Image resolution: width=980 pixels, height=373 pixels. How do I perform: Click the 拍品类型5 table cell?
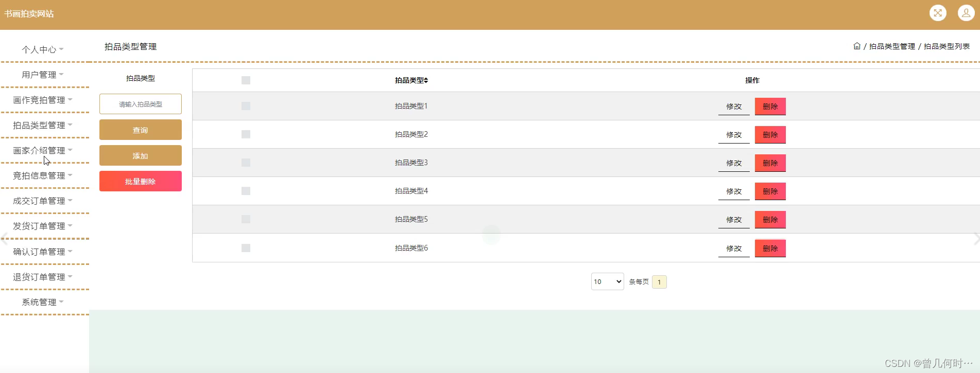[x=411, y=219]
